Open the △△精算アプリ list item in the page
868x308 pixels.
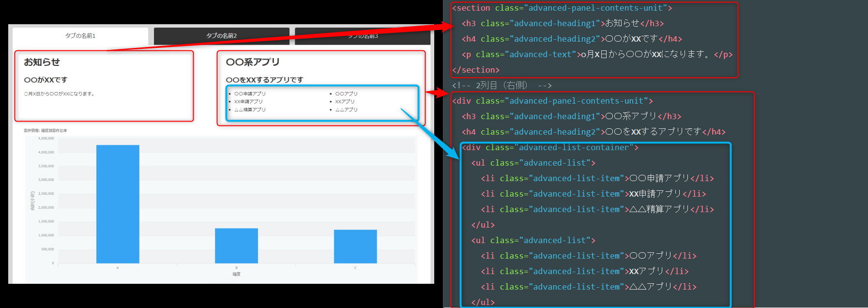click(250, 110)
